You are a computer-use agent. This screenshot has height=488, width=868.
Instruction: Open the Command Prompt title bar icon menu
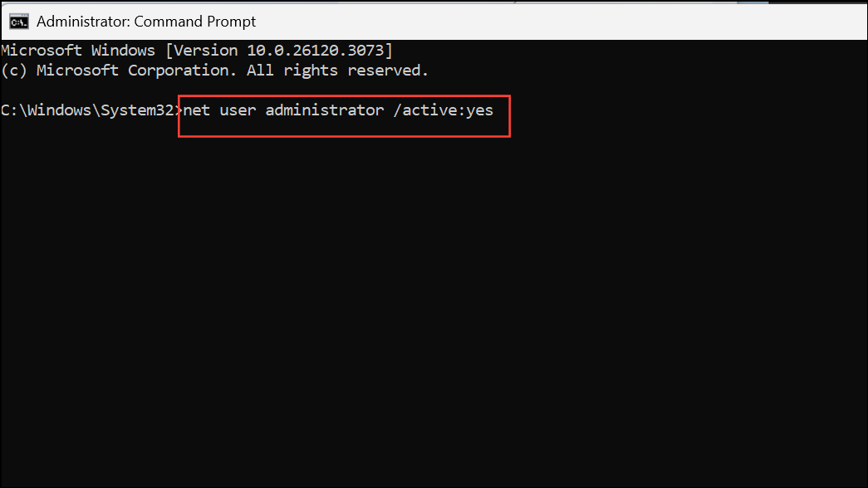19,22
